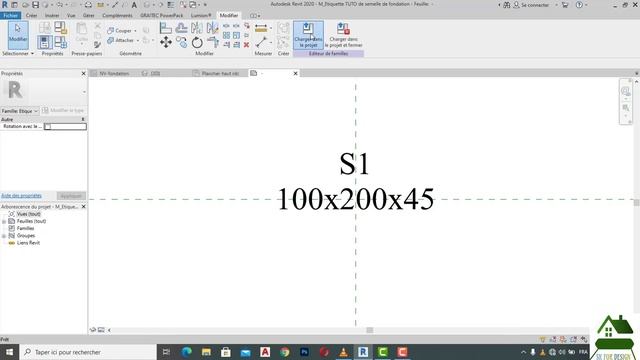Select the Copy tool in Modifier panel
The width and height of the screenshot is (640, 360).
(181, 42)
